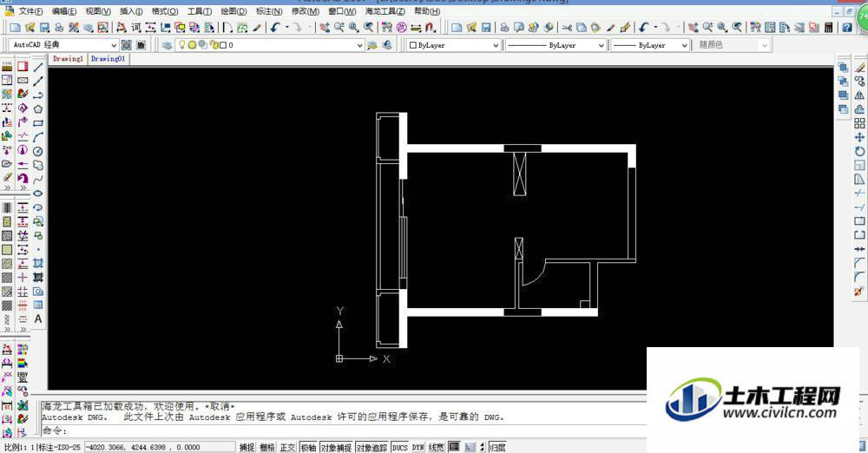
Task: Expand the undo history arrow in left toolbar
Action: (286, 27)
